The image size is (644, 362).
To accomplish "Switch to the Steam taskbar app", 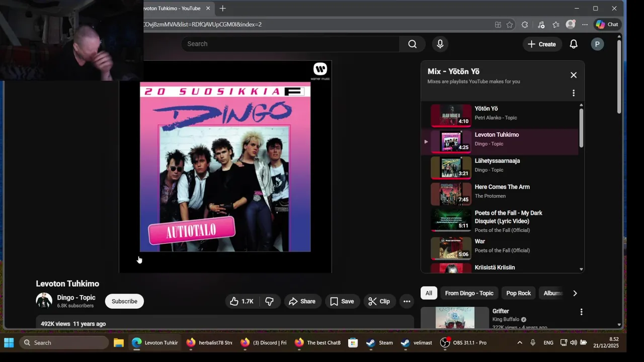I will pyautogui.click(x=379, y=343).
